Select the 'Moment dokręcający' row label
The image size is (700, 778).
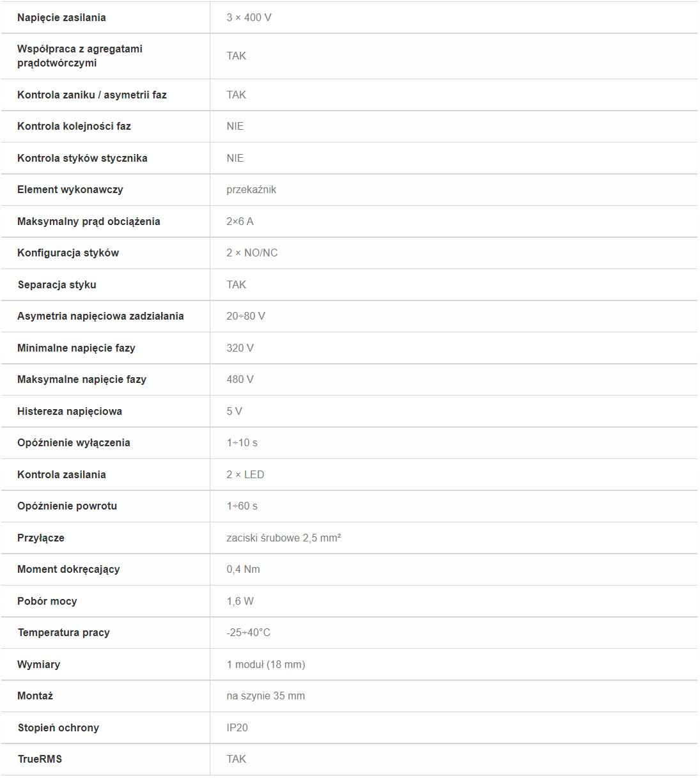tap(68, 569)
